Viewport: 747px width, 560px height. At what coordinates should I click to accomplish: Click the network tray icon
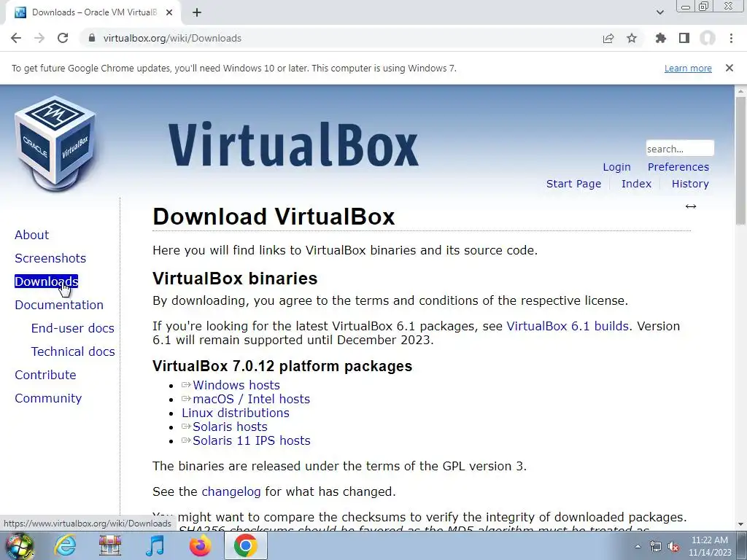click(656, 547)
